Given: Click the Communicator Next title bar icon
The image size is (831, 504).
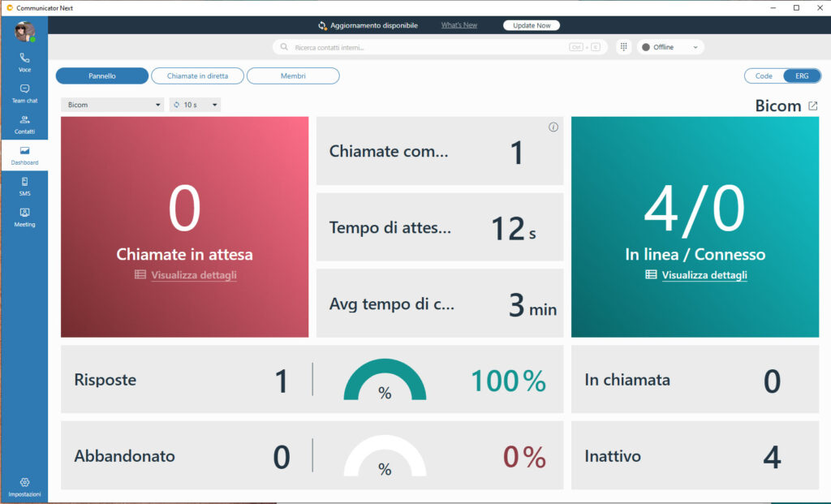Looking at the screenshot, I should 10,8.
